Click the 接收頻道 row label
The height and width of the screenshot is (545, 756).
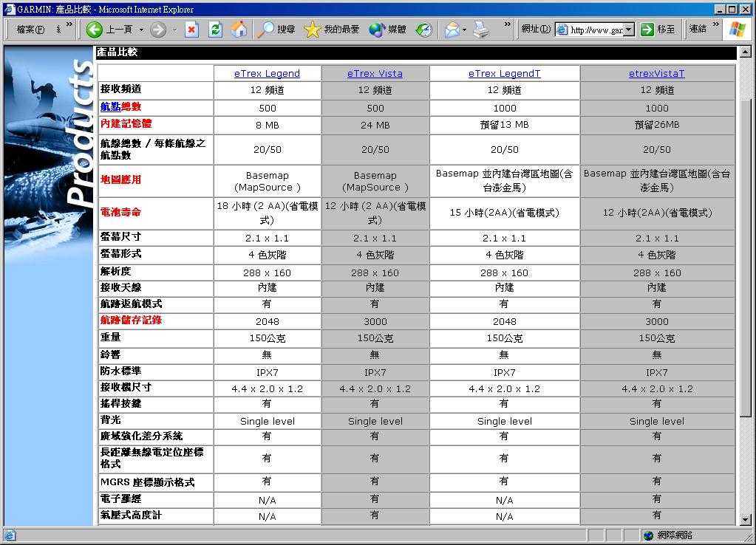tap(120, 88)
